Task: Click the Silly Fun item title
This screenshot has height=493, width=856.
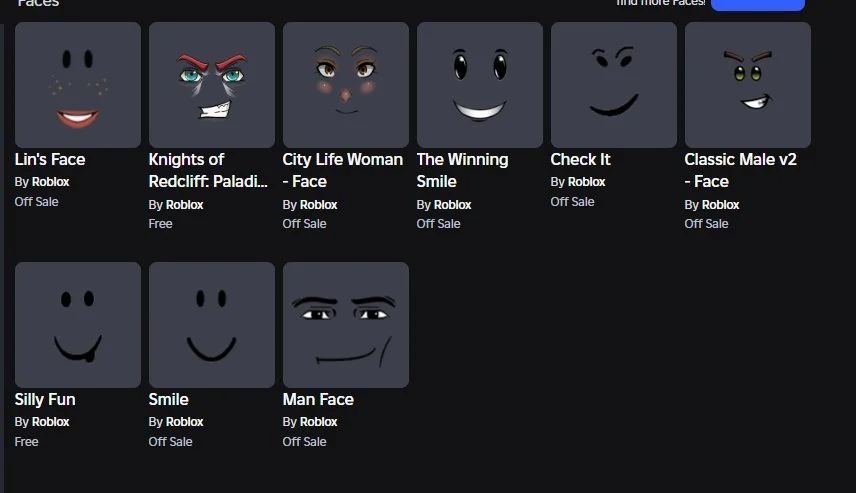Action: coord(45,400)
